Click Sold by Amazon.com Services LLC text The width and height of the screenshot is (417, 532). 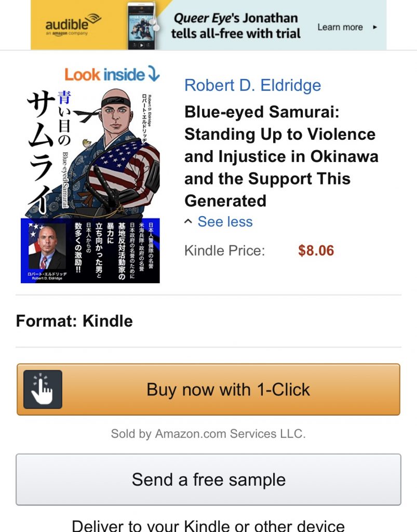click(x=208, y=434)
